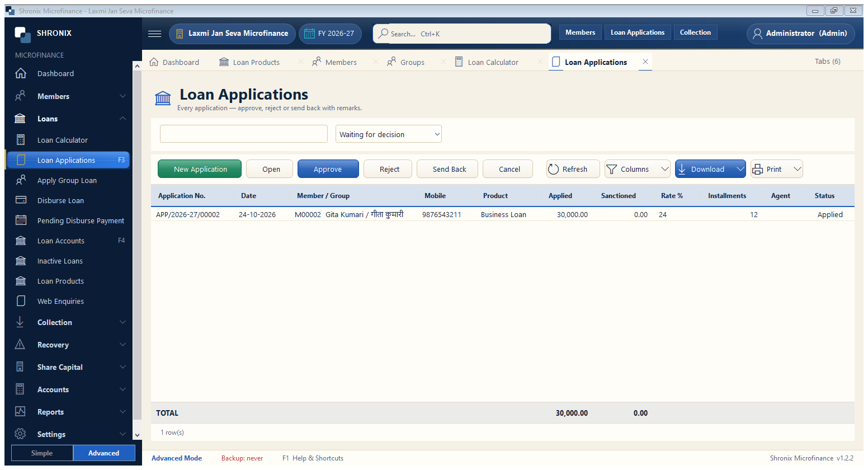Switch to the Groups tab
The image size is (868, 470).
405,62
